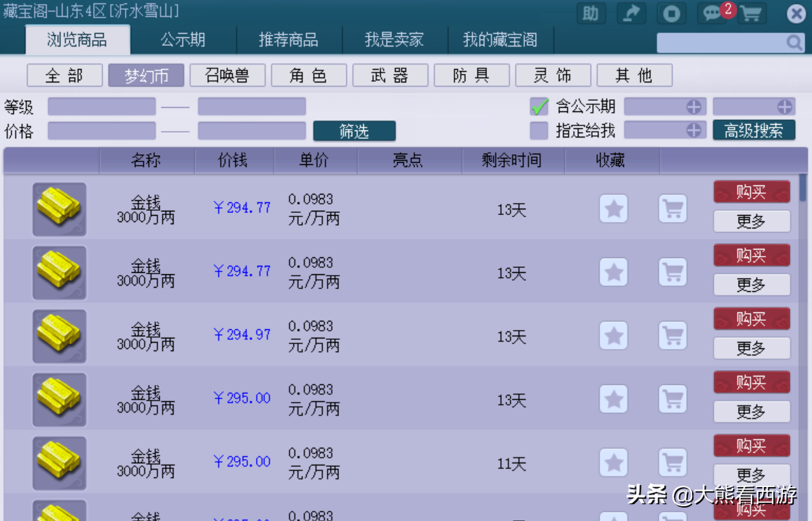Image resolution: width=812 pixels, height=521 pixels.
Task: Open the 我是卖家 tab
Action: (395, 39)
